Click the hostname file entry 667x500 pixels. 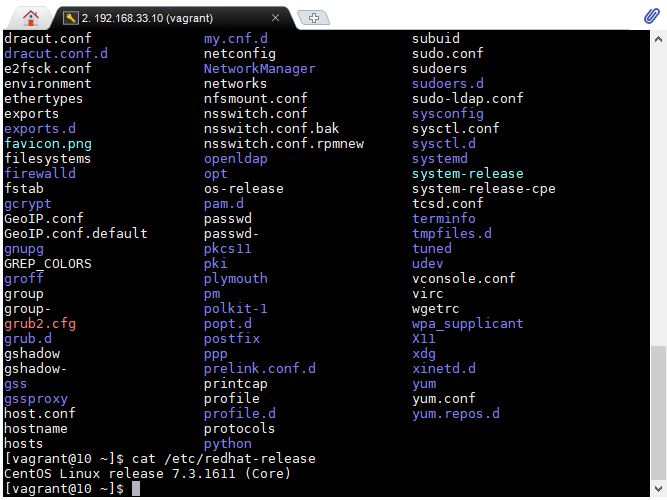pyautogui.click(x=36, y=429)
